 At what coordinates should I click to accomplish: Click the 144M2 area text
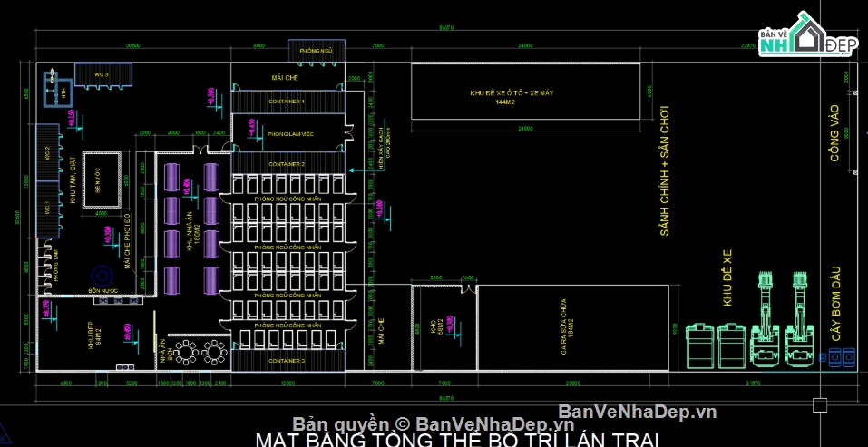(505, 102)
